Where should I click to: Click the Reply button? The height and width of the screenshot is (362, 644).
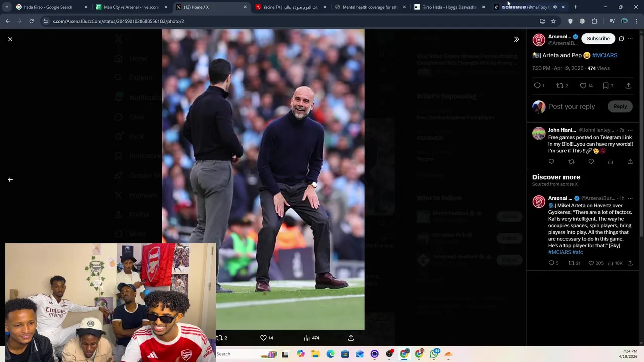(620, 106)
